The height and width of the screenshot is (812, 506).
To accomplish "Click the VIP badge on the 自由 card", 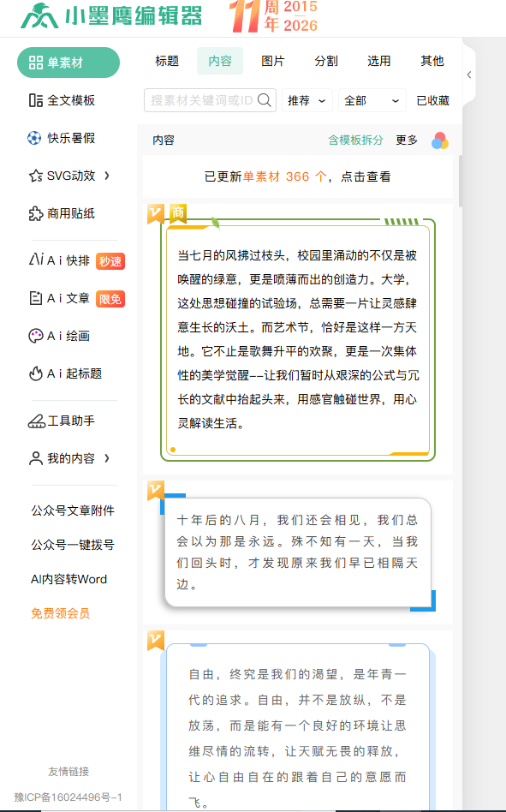I will point(156,640).
